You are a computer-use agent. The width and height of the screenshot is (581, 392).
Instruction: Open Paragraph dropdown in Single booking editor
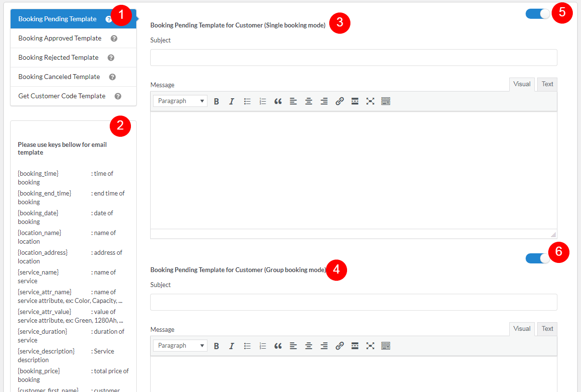click(x=180, y=101)
